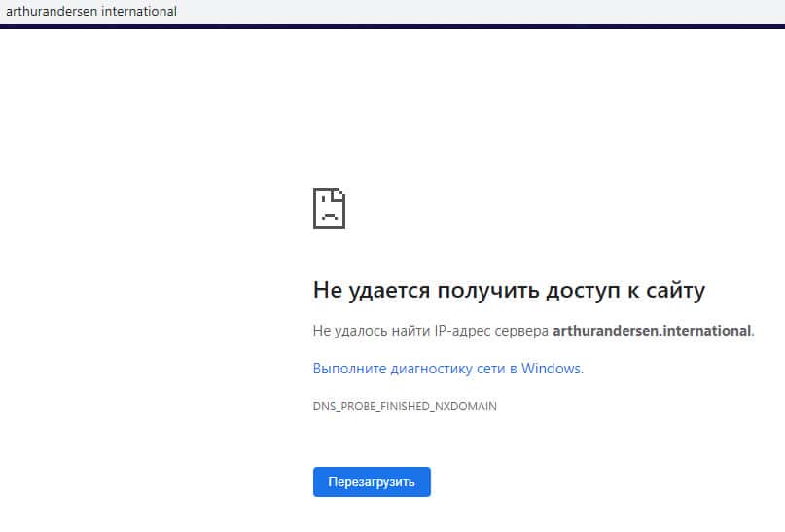Click the word arthurandersen in the top title
Viewport: 785px width, 532px height.
[x=52, y=12]
